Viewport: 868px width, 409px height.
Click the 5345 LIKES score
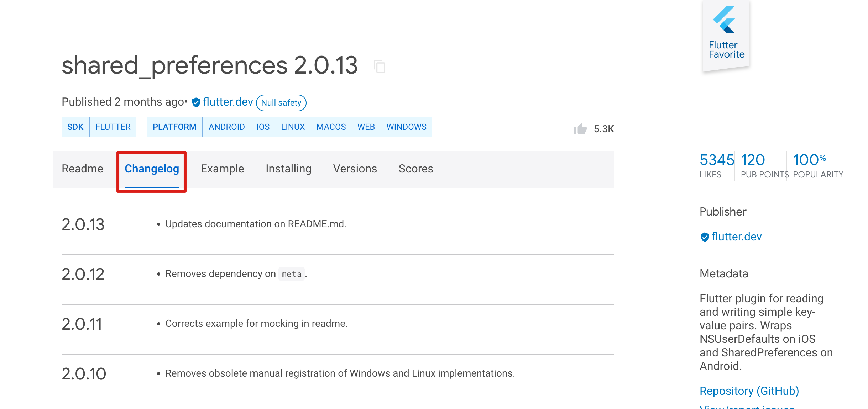(x=716, y=165)
